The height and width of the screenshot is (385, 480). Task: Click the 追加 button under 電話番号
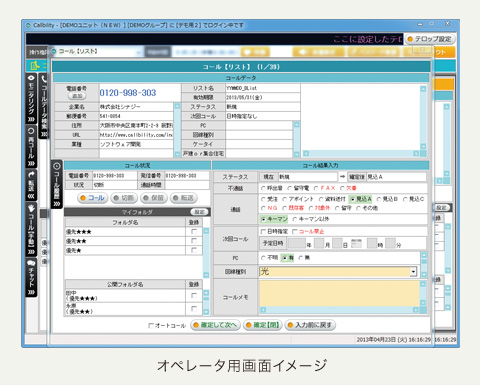tap(77, 96)
